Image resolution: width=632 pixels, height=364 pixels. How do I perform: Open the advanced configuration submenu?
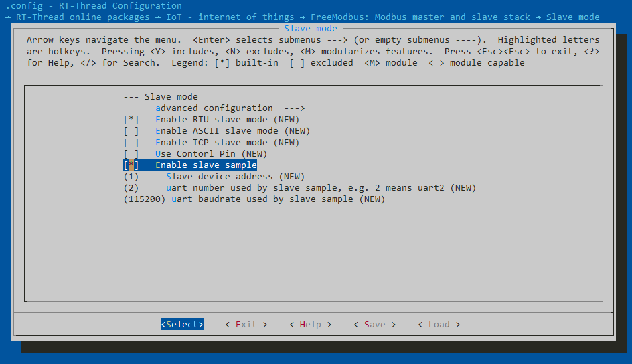[x=230, y=108]
